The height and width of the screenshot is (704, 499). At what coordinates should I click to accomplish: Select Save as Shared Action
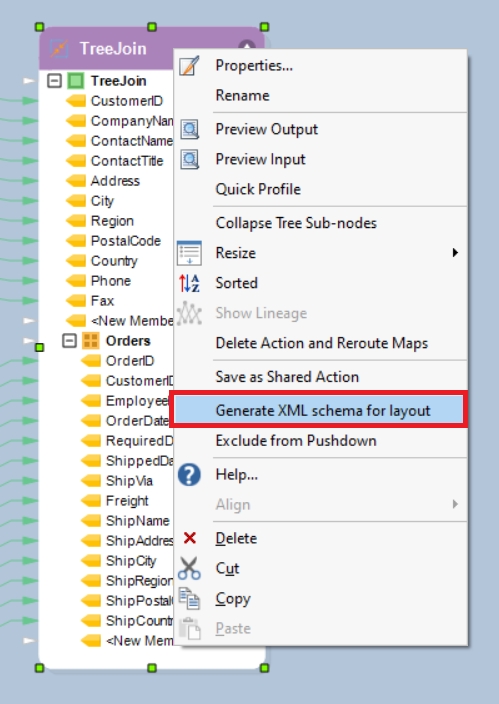287,377
